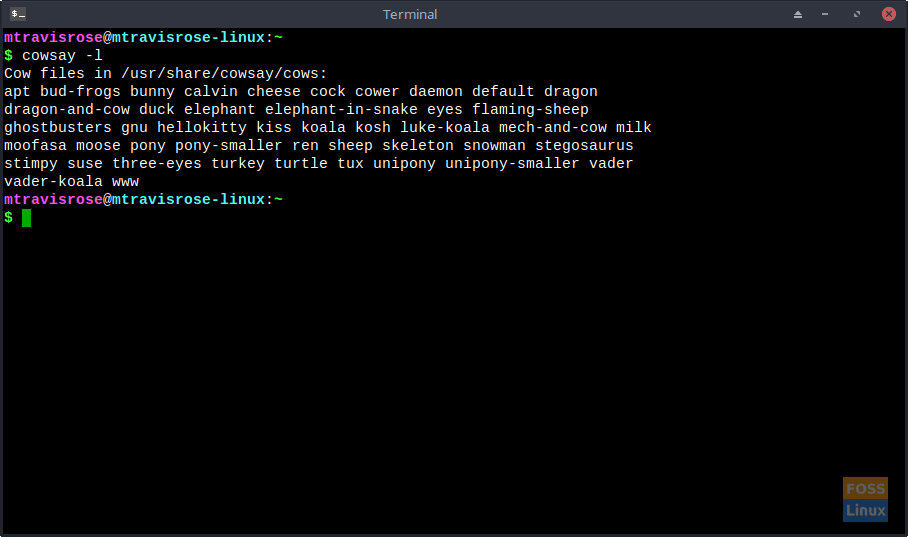Maximize the Terminal window
This screenshot has height=537, width=908.
(x=857, y=14)
